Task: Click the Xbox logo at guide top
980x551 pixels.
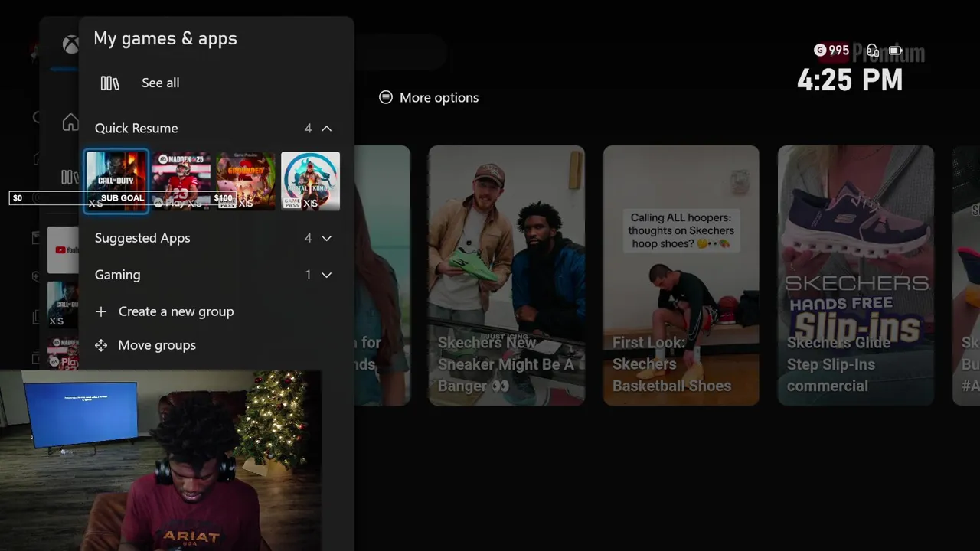Action: coord(70,44)
